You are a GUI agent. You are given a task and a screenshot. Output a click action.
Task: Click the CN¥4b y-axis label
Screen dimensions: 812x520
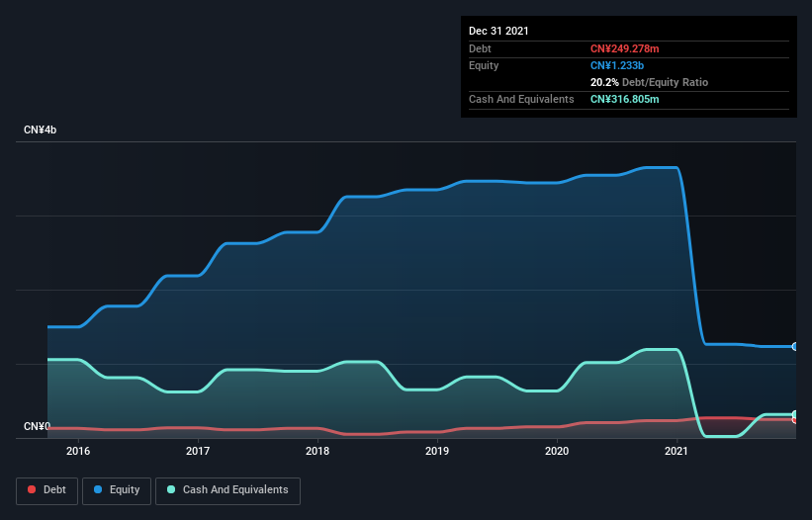[x=40, y=130]
